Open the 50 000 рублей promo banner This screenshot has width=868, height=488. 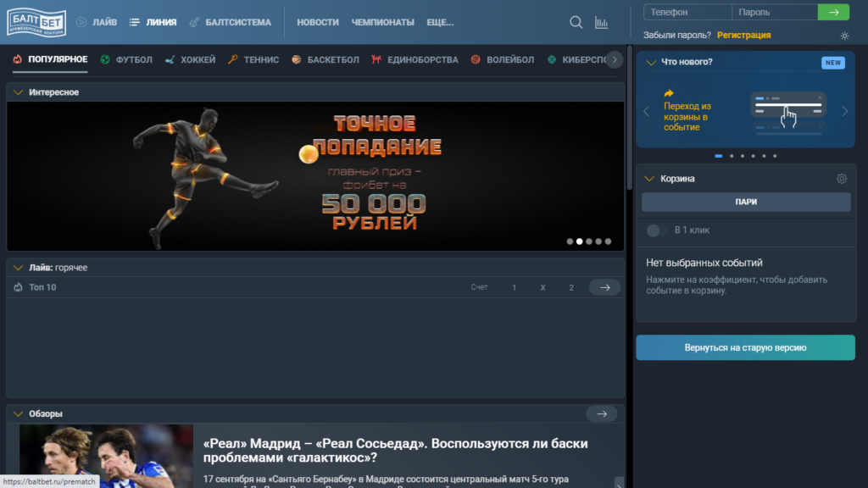315,176
